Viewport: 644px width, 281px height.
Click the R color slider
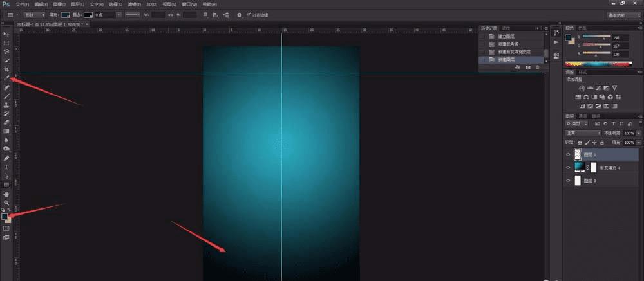(596, 37)
